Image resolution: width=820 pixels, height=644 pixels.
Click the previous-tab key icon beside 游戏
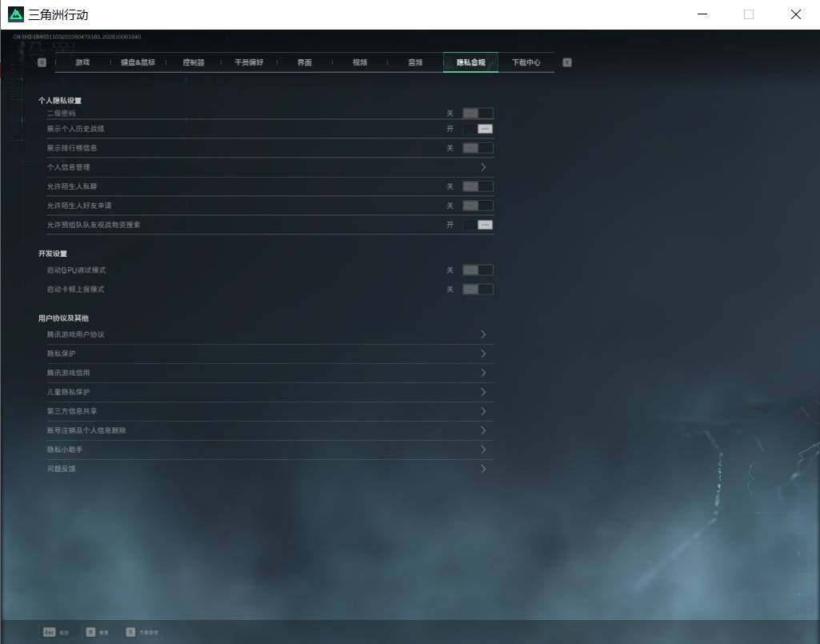coord(42,62)
